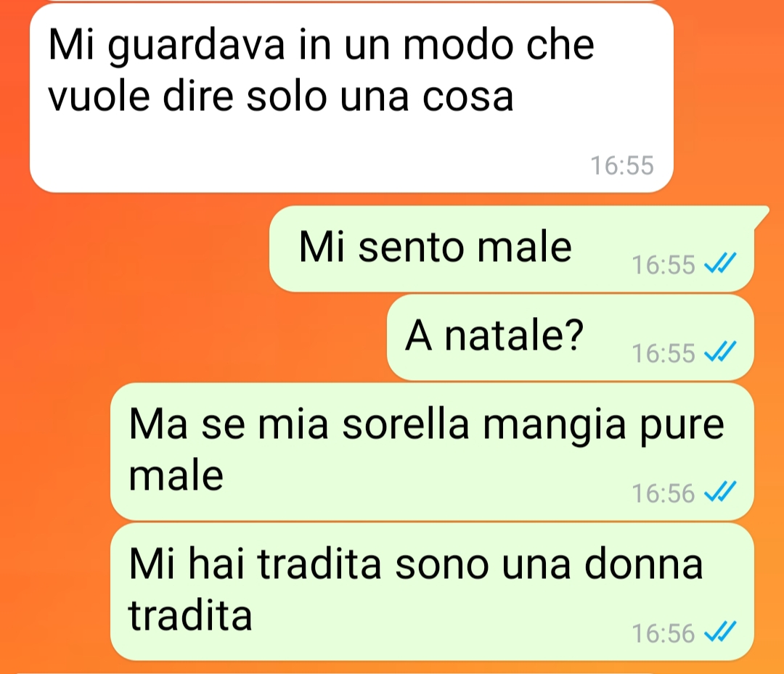Click the double-check icon on 'donna tradita' message
This screenshot has height=674, width=784.
[x=720, y=631]
